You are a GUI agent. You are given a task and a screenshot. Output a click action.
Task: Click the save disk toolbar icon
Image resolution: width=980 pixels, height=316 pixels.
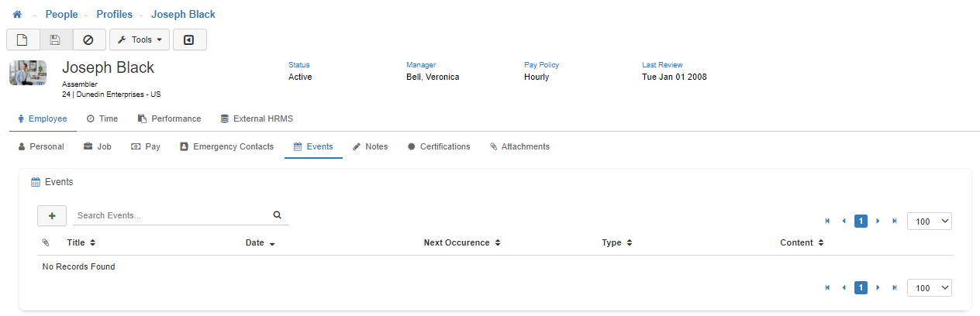tap(55, 39)
